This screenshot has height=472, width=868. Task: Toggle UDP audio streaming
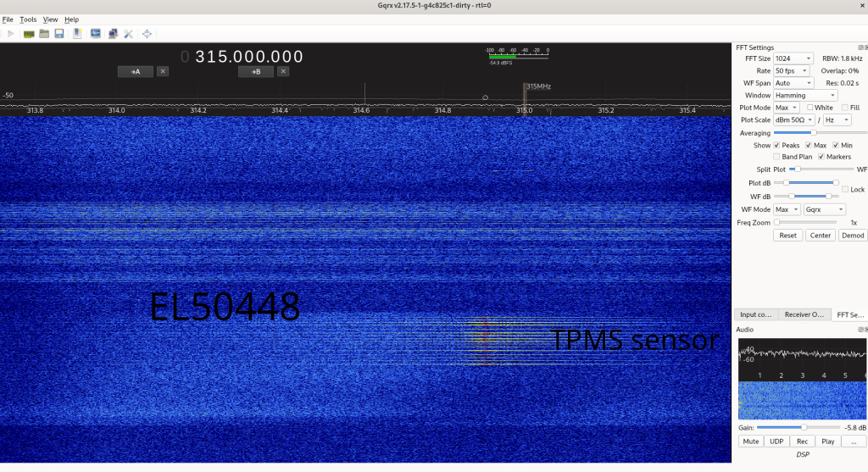coord(776,441)
